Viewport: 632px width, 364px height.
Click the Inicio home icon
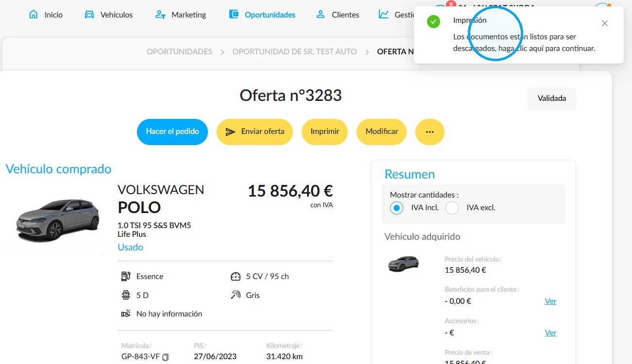(34, 14)
